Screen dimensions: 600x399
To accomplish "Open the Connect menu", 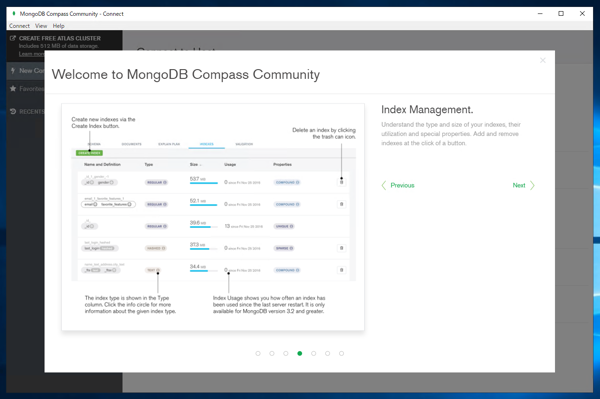I will pos(19,26).
